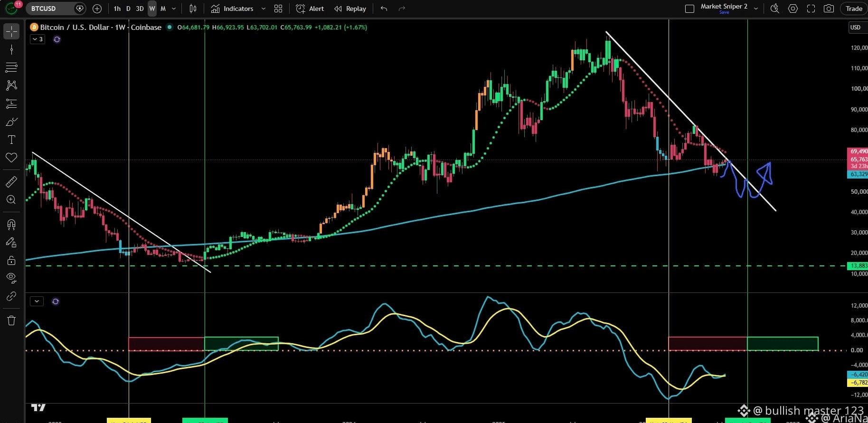Viewport: 868px width, 423px height.
Task: Add a symbol with the plus circle icon
Action: tap(97, 9)
